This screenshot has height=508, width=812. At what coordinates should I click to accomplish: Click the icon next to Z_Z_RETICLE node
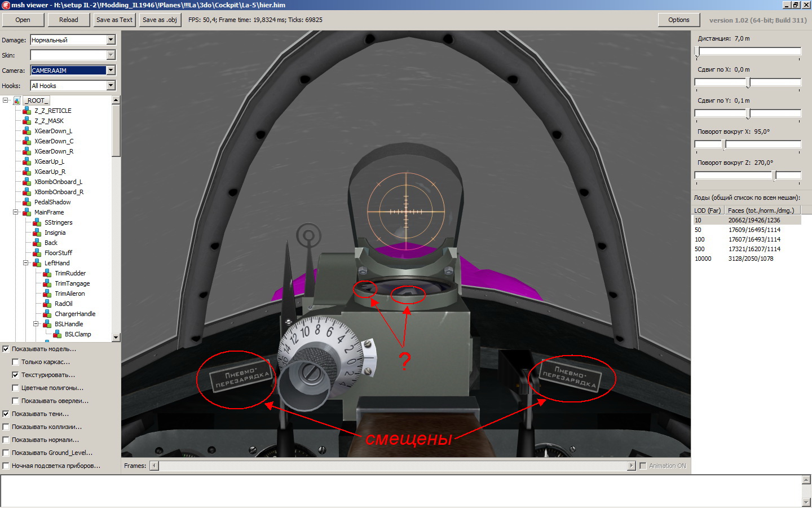point(27,111)
